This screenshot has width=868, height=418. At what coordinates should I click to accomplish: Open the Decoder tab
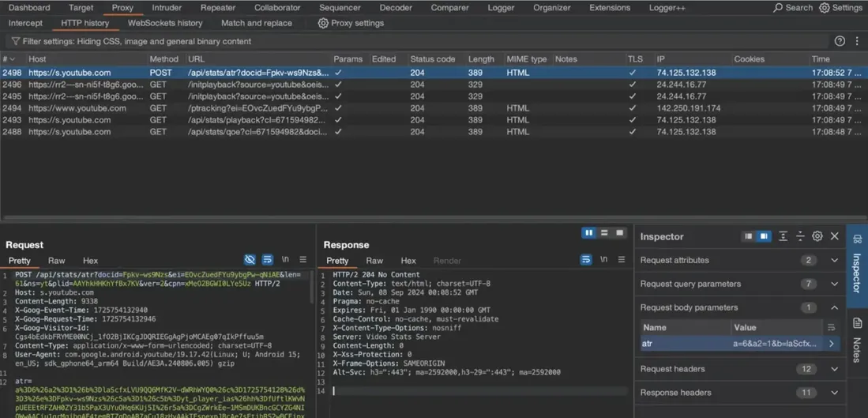point(396,8)
